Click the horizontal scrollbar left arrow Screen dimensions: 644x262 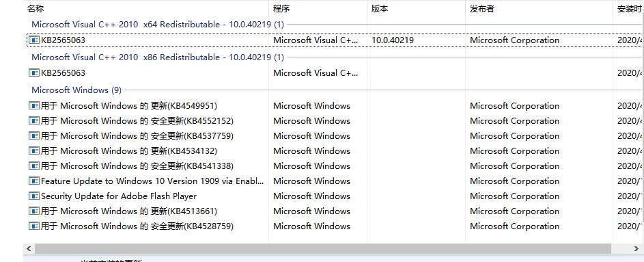tap(29, 249)
